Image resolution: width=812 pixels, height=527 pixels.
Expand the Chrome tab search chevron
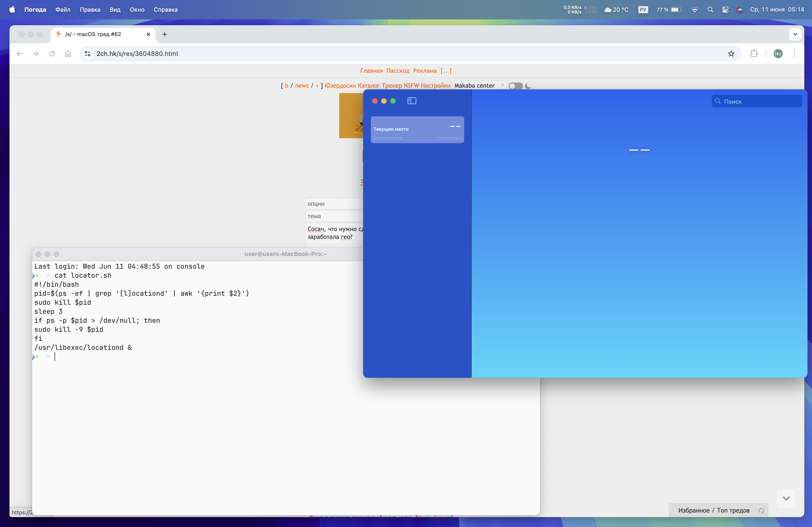pos(795,34)
